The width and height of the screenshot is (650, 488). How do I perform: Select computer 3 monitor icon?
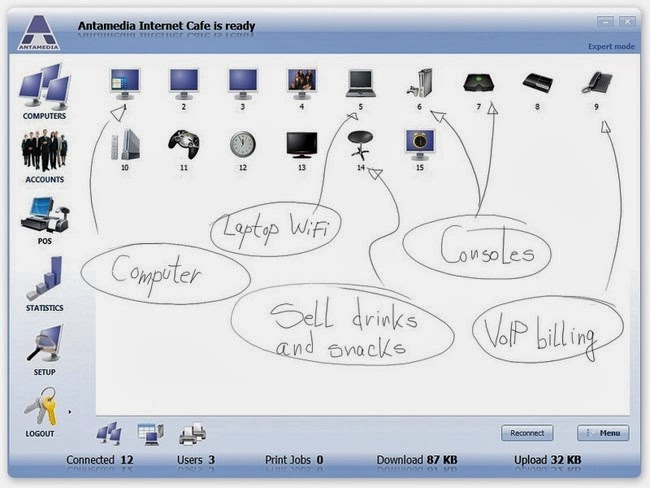(x=243, y=84)
